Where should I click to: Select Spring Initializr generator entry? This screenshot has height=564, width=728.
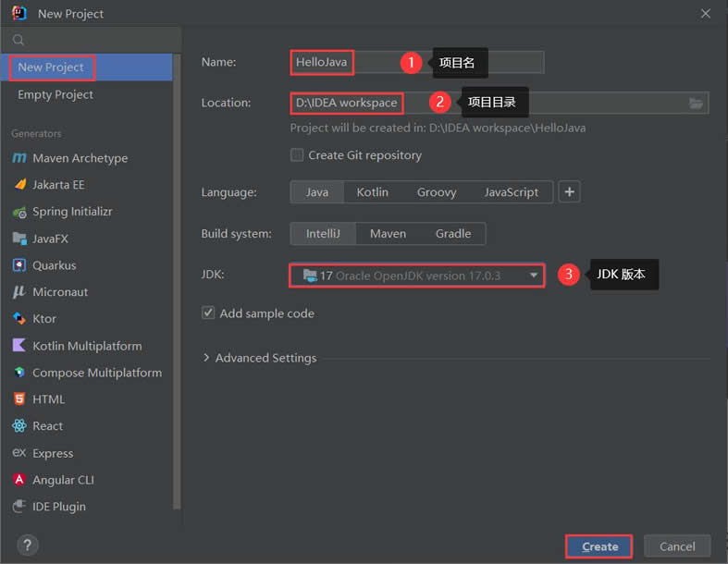[86, 212]
